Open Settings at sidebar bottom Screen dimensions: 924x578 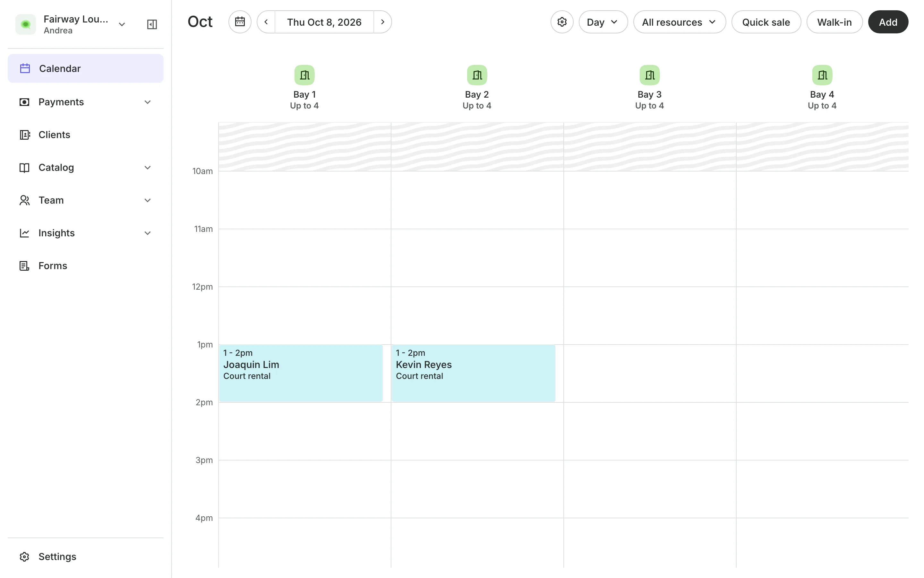(86, 556)
